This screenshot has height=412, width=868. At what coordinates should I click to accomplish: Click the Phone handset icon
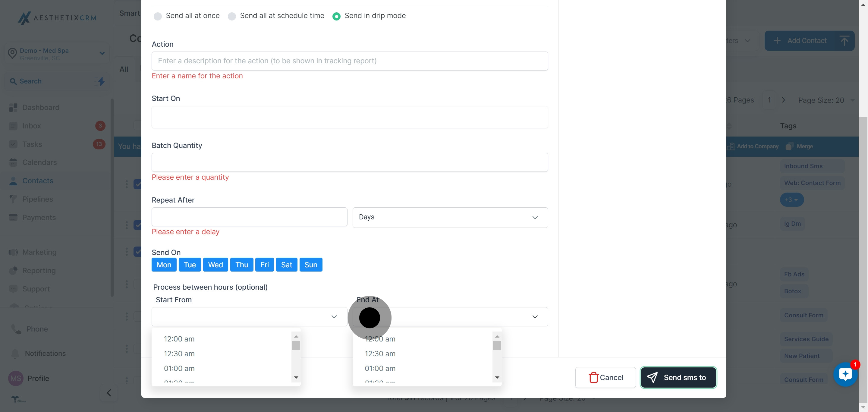(16, 329)
